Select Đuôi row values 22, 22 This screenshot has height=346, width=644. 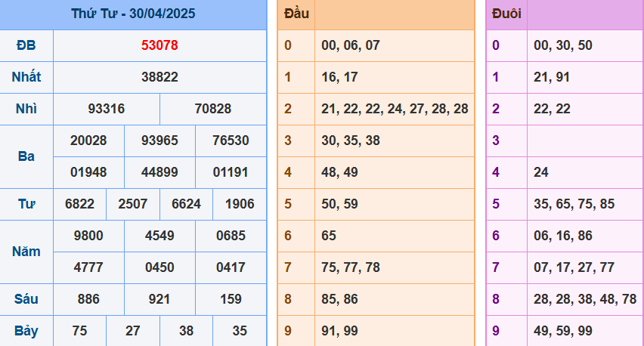552,109
